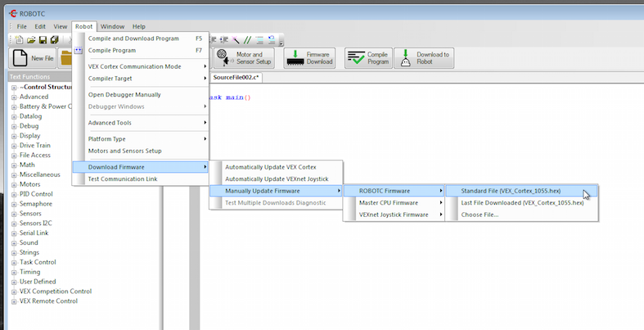Image resolution: width=644 pixels, height=330 pixels.
Task: Expand the Debug tree node
Action: (14, 127)
